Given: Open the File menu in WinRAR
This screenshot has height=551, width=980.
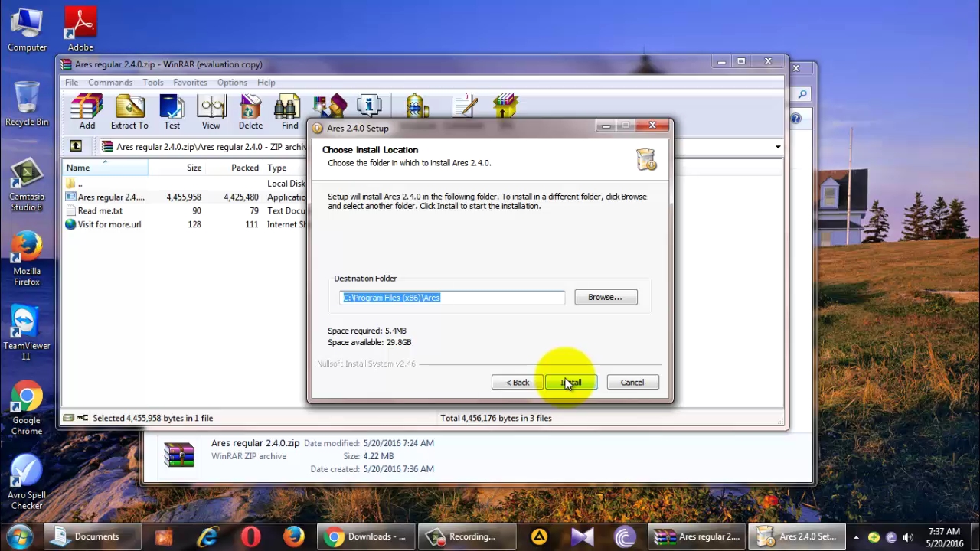Looking at the screenshot, I should [71, 82].
